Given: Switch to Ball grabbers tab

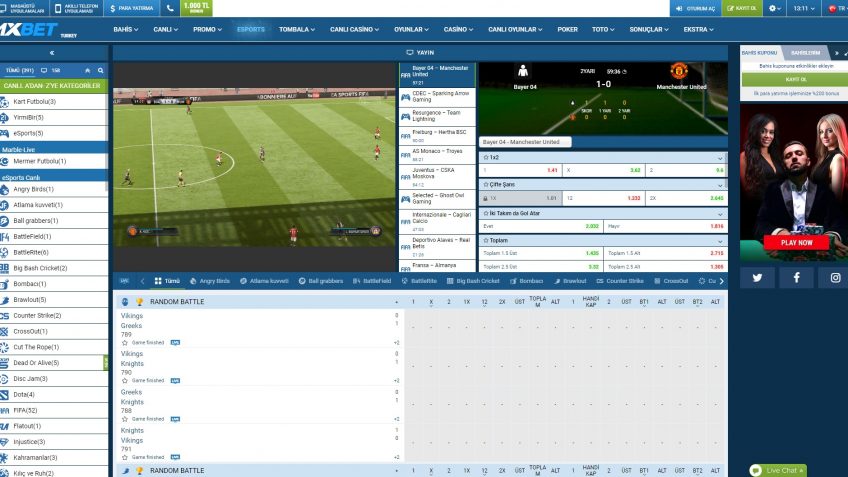Looking at the screenshot, I should [321, 281].
